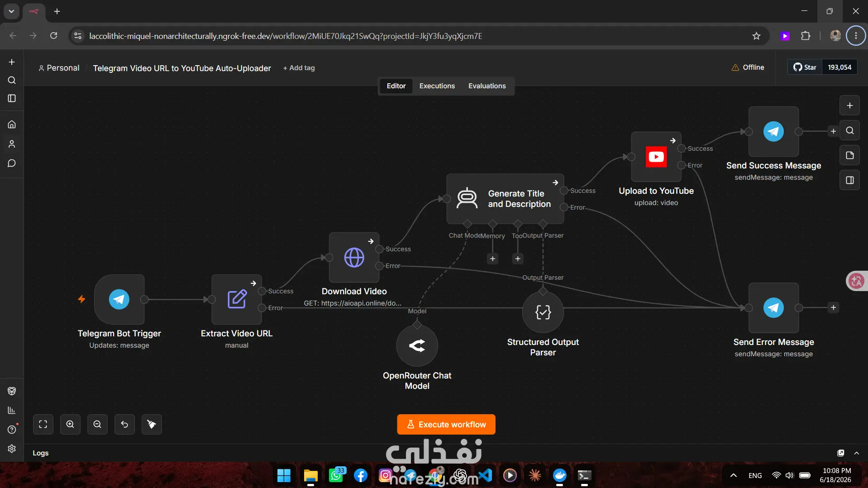Toggle the sidebar collapse panel icon
868x488 pixels.
click(12, 98)
